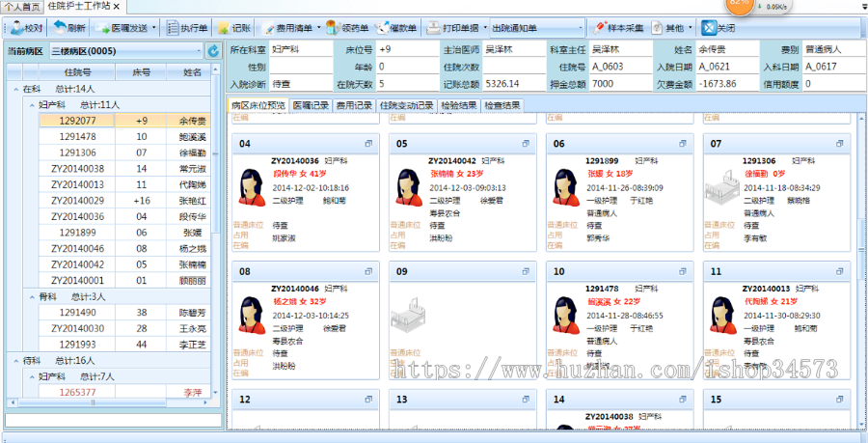The height and width of the screenshot is (443, 868).
Task: Collapse the 妇产科 总计:7人 group
Action: coord(32,376)
